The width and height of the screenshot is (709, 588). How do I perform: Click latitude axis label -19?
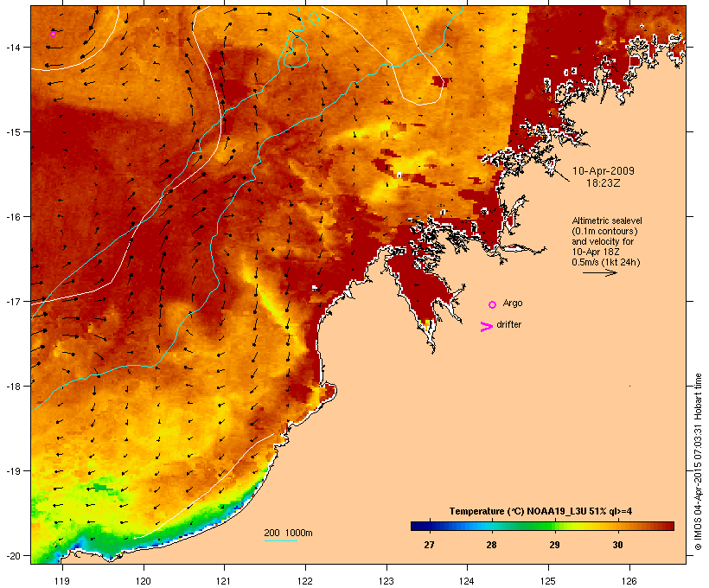coord(12,471)
